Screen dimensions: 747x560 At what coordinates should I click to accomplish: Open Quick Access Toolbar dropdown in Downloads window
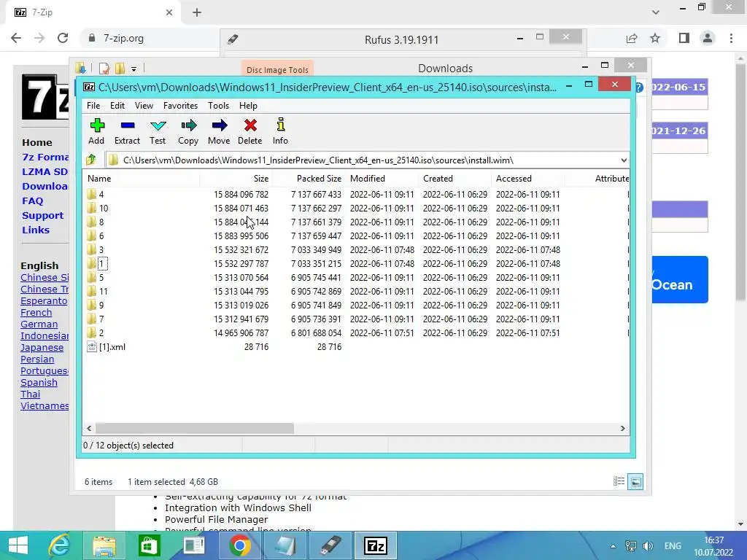134,69
